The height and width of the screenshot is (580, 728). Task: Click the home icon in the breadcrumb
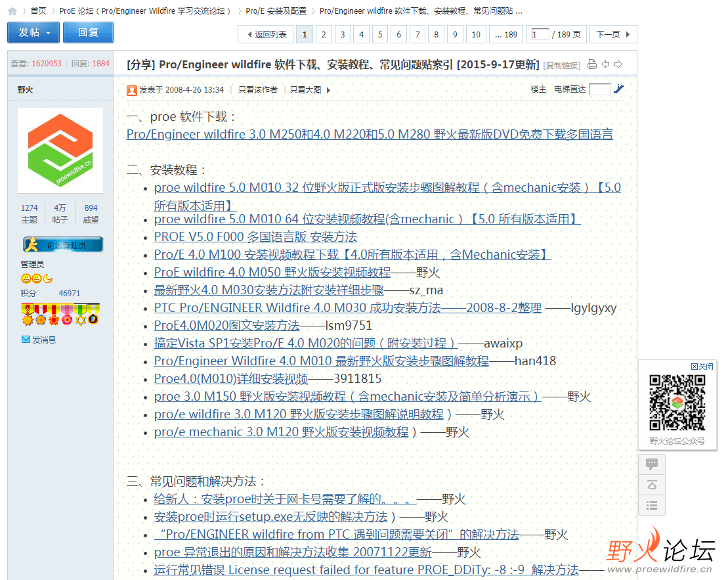[x=12, y=11]
